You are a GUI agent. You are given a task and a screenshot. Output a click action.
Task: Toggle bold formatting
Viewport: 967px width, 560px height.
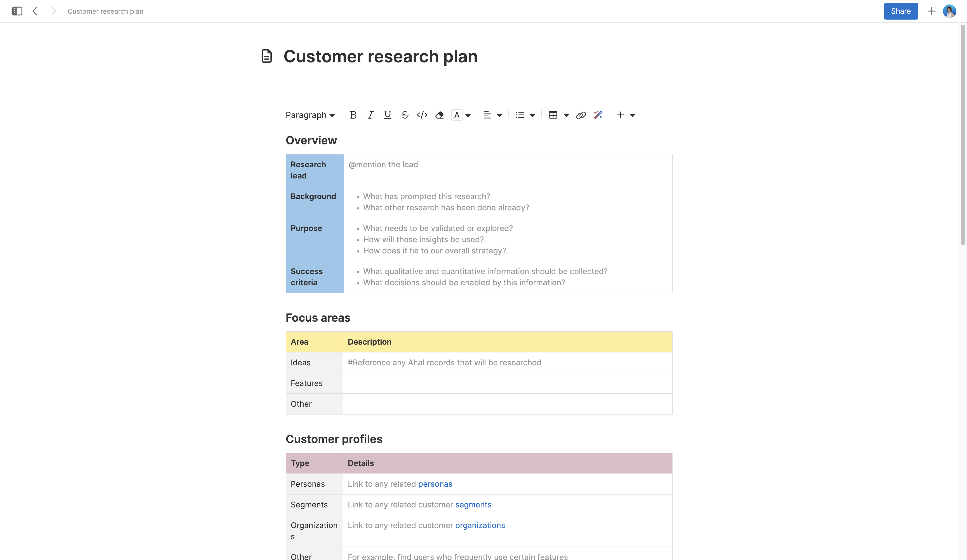353,115
